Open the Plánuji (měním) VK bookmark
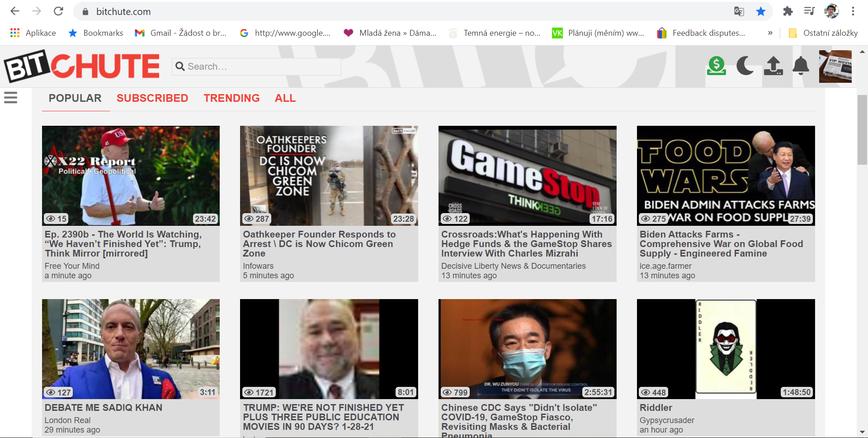Image resolution: width=868 pixels, height=438 pixels. (x=598, y=33)
